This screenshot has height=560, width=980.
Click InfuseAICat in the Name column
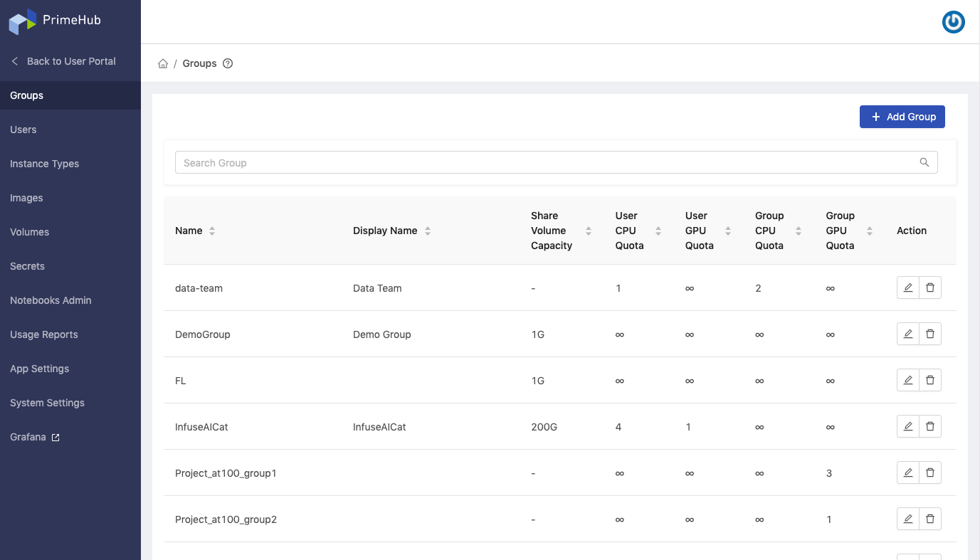(x=201, y=427)
